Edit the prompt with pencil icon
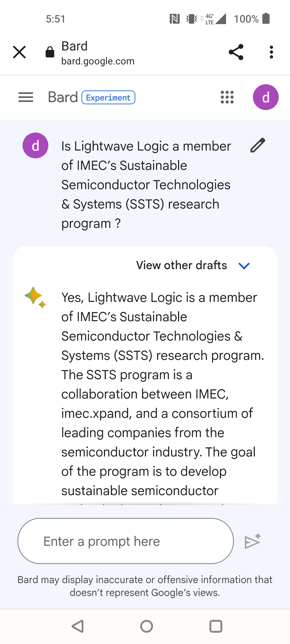The width and height of the screenshot is (290, 644). pyautogui.click(x=258, y=145)
